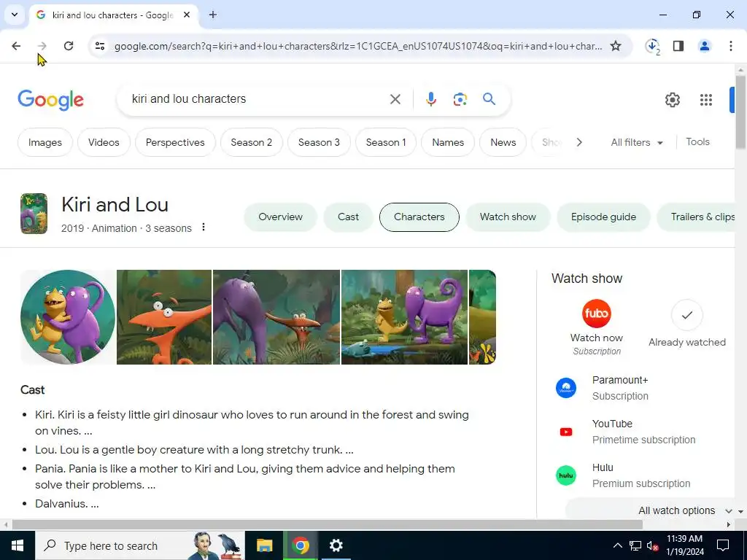Select the Characters chip
The image size is (747, 560).
click(419, 217)
